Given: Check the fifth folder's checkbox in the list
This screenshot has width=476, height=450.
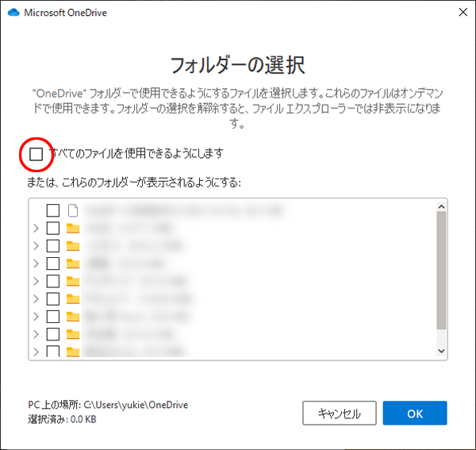Looking at the screenshot, I should click(53, 298).
